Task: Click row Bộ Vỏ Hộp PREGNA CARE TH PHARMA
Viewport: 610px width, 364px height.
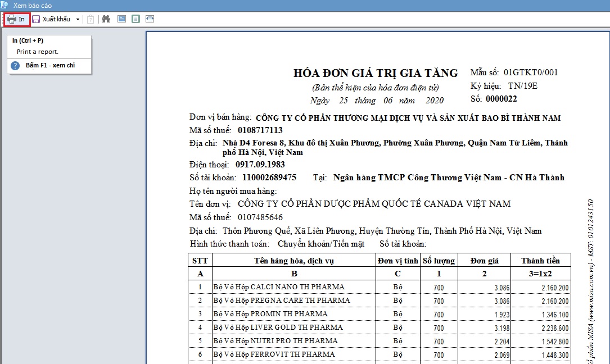Action: coord(379,301)
